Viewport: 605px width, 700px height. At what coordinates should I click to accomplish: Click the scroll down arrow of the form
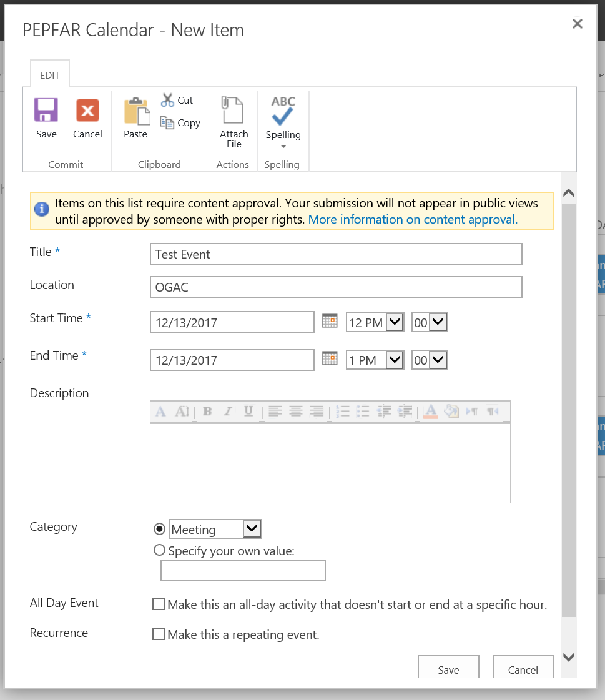[568, 657]
